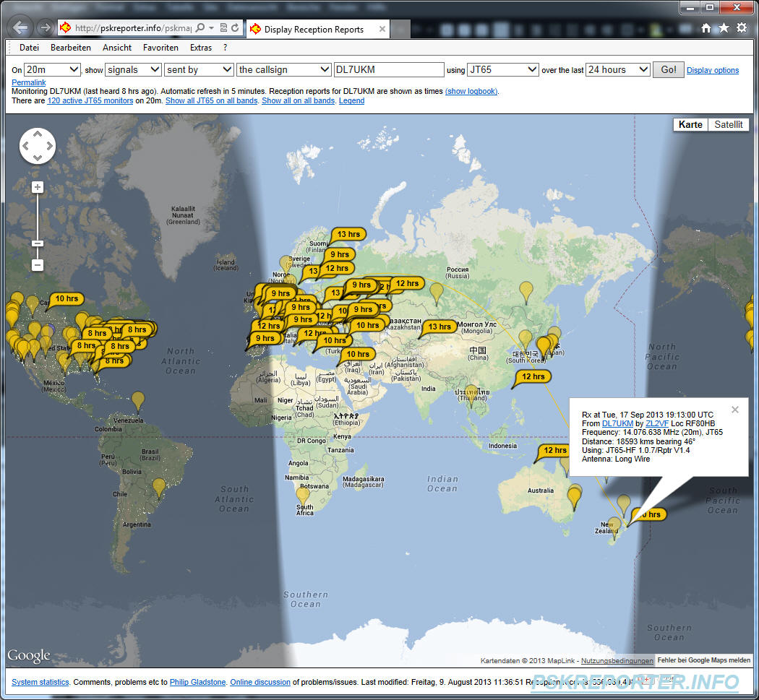
Task: Click the browser Forward arrow button
Action: [45, 27]
